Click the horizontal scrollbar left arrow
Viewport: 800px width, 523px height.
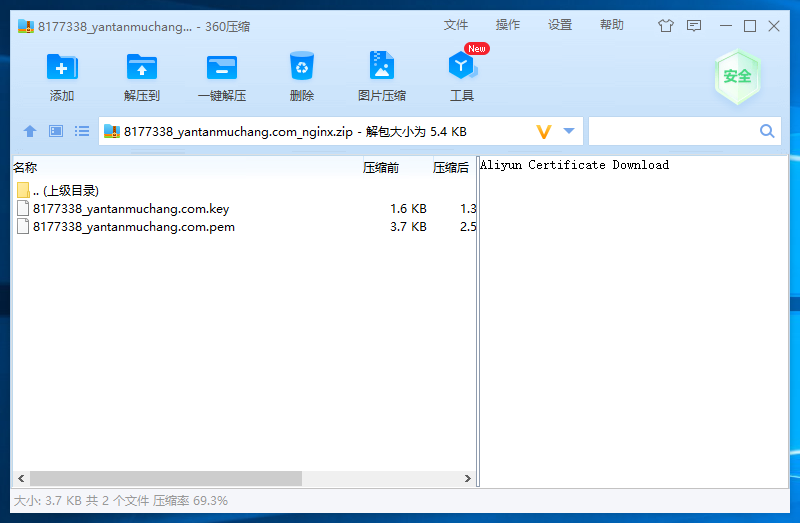[x=21, y=479]
